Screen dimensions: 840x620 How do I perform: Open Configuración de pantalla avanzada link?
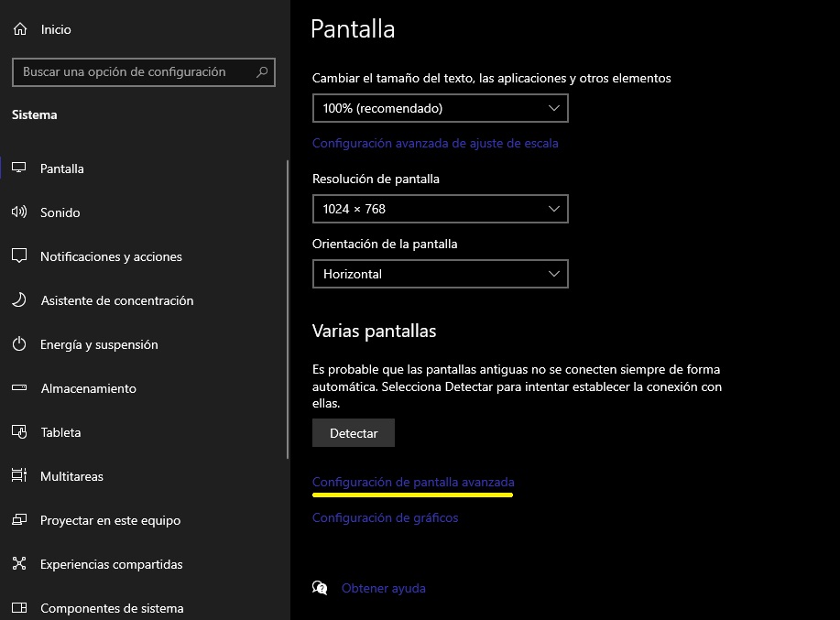click(x=413, y=482)
